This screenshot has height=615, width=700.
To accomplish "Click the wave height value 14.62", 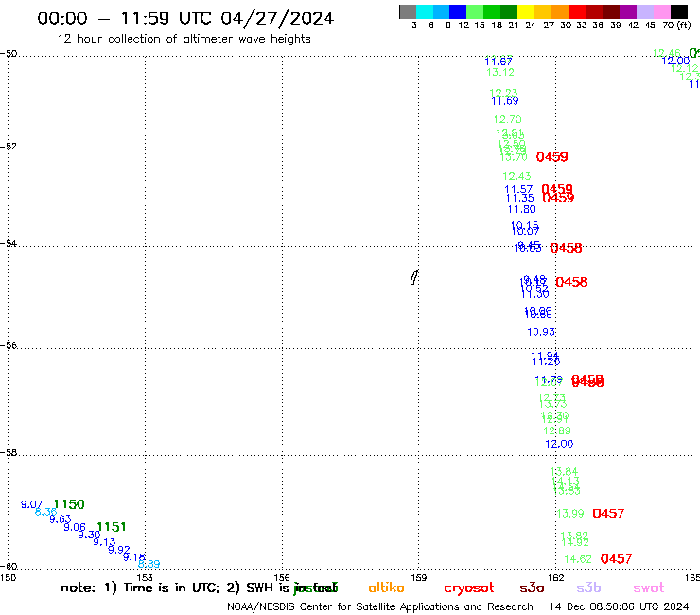I will (578, 559).
